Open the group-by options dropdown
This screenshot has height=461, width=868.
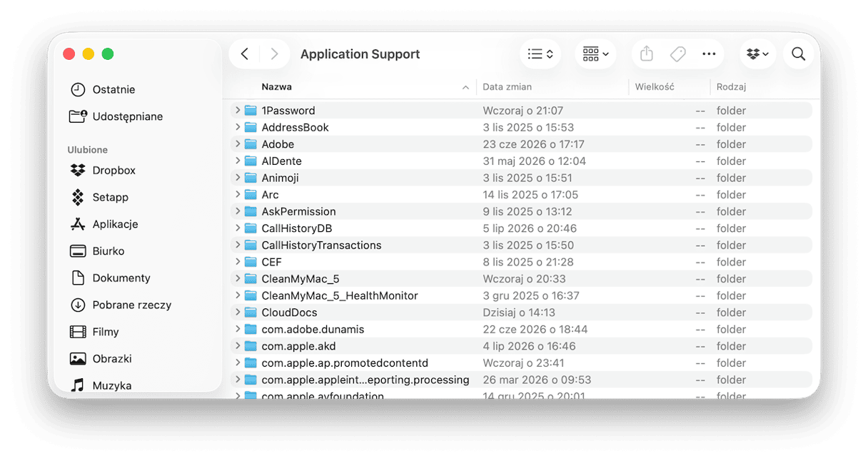tap(595, 54)
